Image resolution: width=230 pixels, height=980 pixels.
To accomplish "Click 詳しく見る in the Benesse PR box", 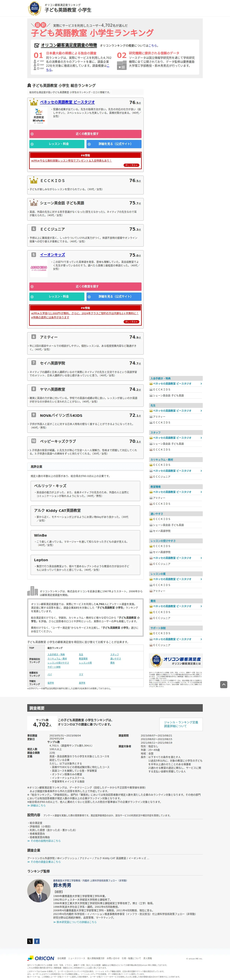I will point(131,165).
